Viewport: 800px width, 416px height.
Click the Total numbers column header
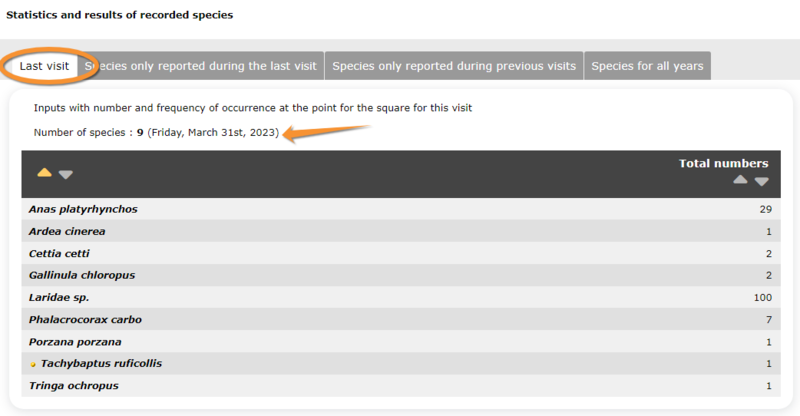point(723,163)
